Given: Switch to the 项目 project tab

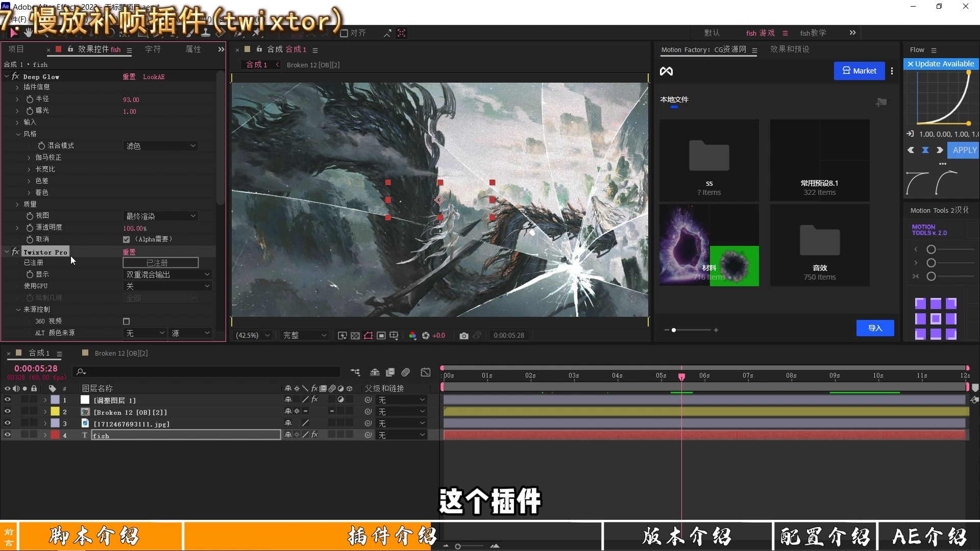Looking at the screenshot, I should click(16, 49).
